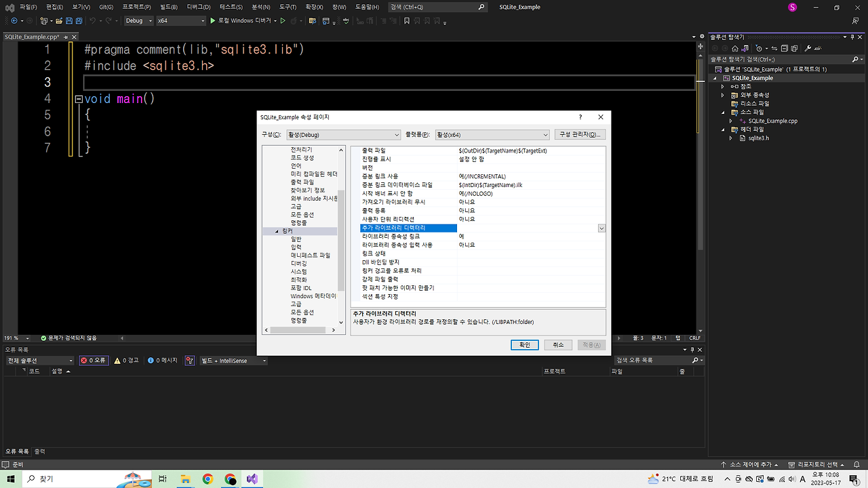Screen dimensions: 868x488
Task: Click the Save All icon
Action: (x=79, y=20)
